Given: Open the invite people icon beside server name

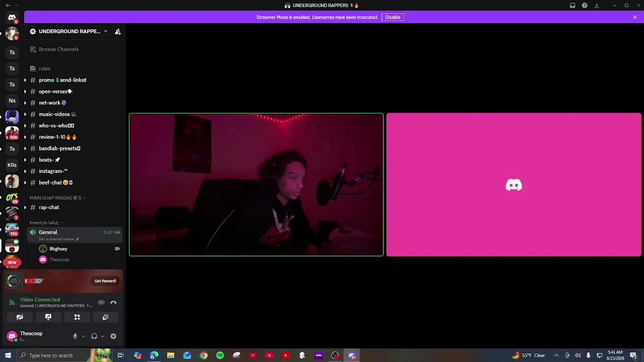Looking at the screenshot, I should point(118,32).
